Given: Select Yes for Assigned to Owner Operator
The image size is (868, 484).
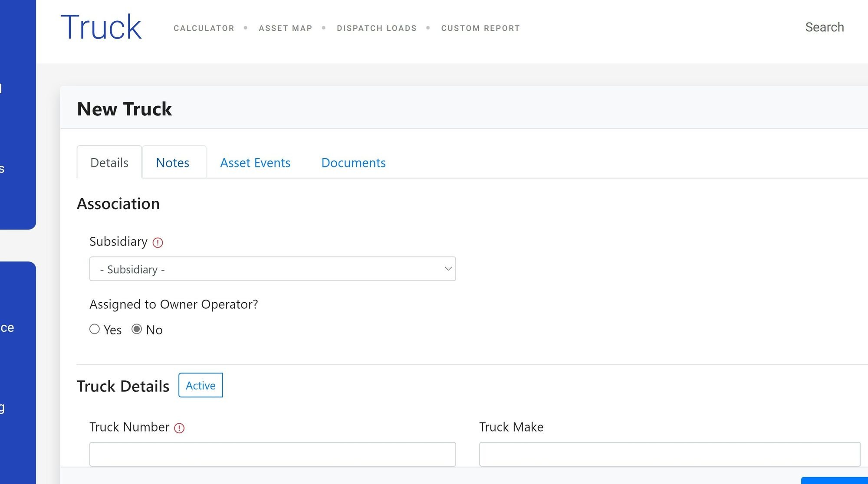Looking at the screenshot, I should [95, 329].
